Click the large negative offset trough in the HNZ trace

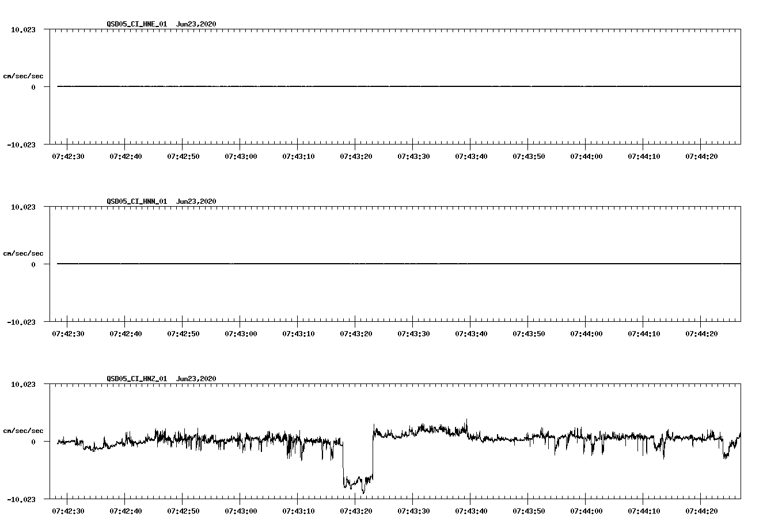point(358,481)
